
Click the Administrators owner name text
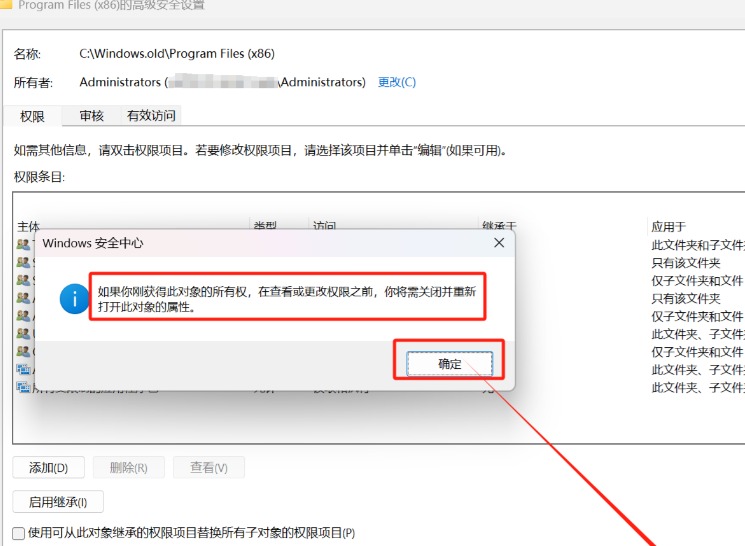(x=222, y=82)
